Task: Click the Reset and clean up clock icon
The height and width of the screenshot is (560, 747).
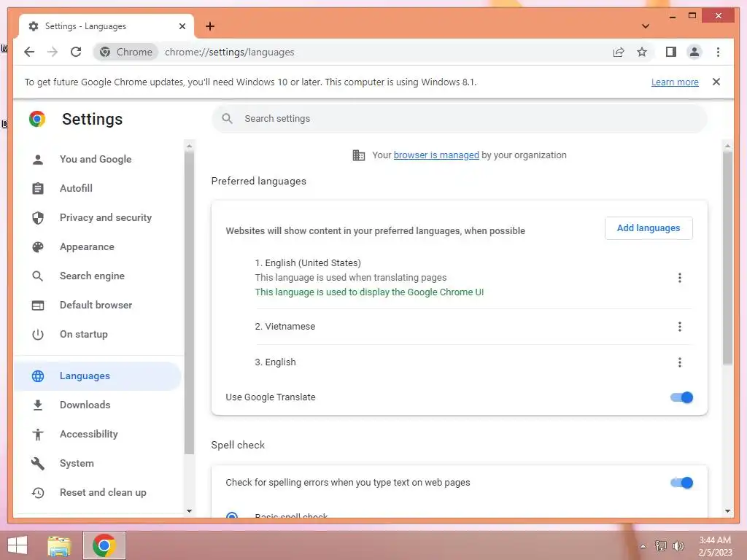Action: [38, 493]
